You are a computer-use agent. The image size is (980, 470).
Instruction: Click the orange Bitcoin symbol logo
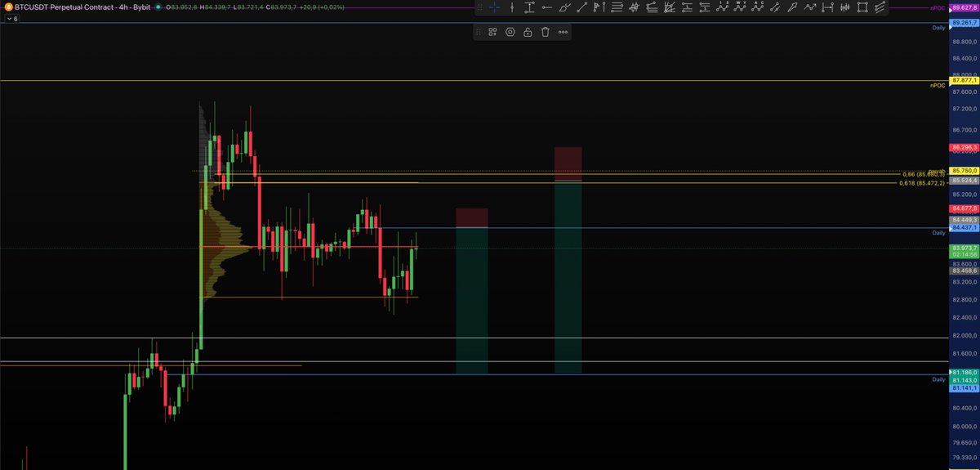[x=7, y=7]
